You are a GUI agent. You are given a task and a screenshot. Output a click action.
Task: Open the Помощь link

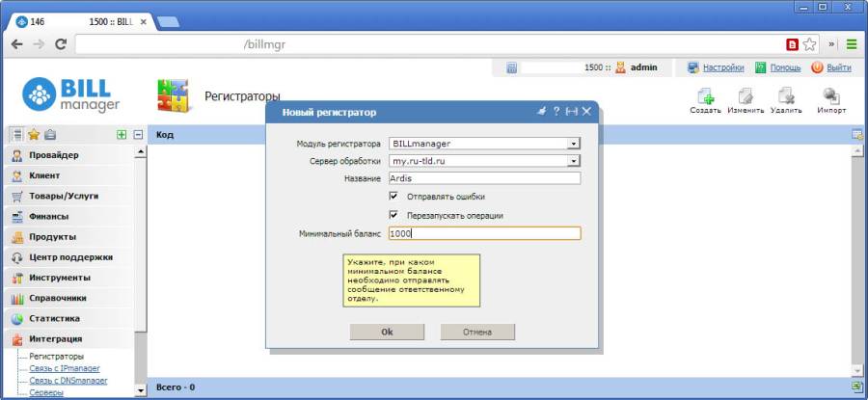(x=785, y=67)
